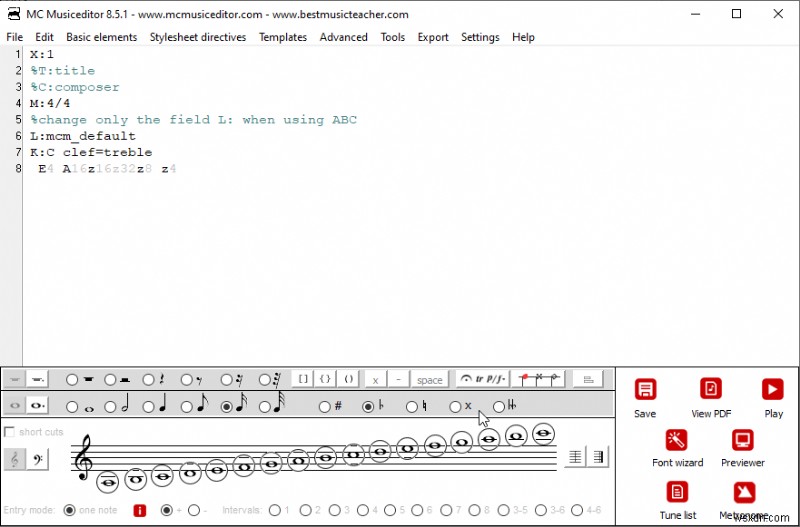This screenshot has width=800, height=527.
Task: Select the minus (-) interval direction radio
Action: click(x=193, y=510)
